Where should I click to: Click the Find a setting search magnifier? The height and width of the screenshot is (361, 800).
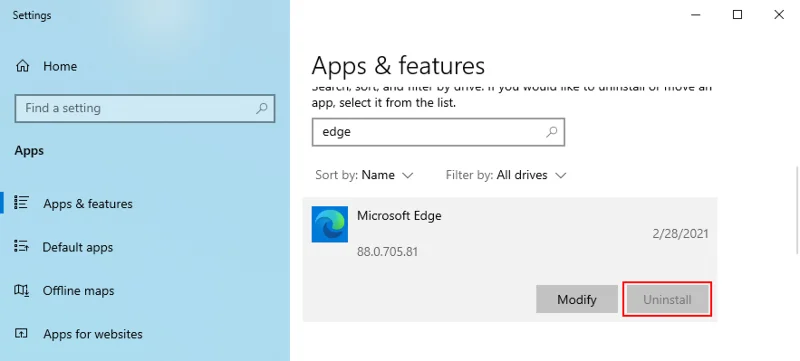click(x=261, y=108)
